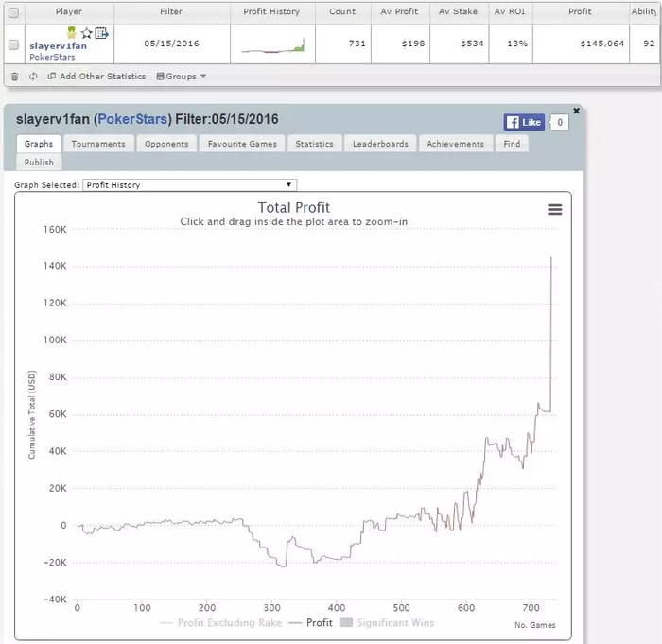Click Add Other Statistics link
The width and height of the screenshot is (662, 644).
pos(96,77)
